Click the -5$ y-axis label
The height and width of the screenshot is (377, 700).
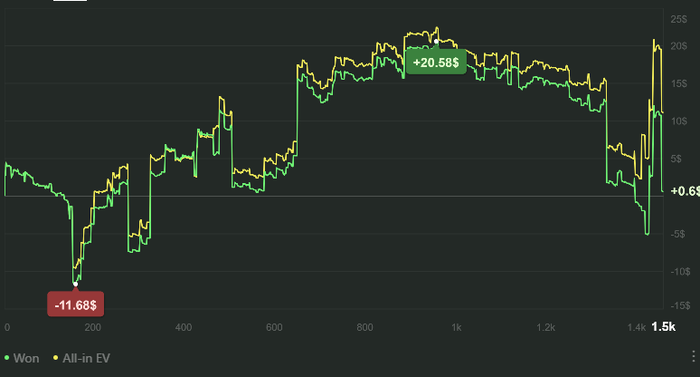pyautogui.click(x=678, y=234)
